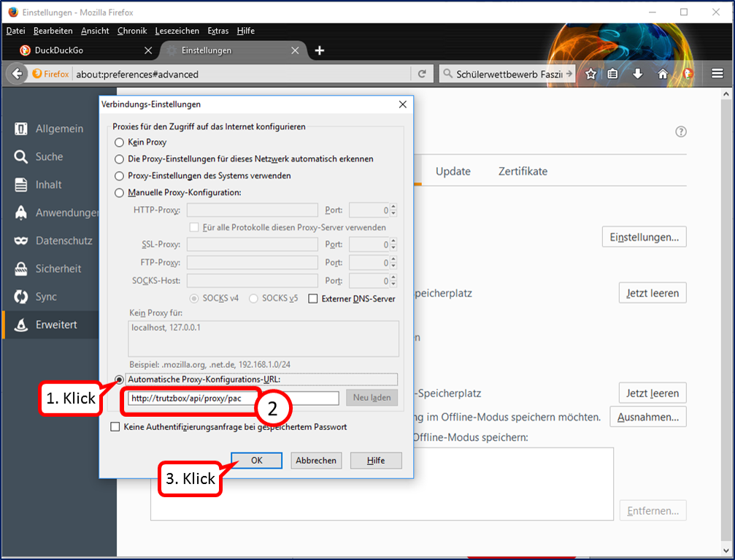Select SOCKS v4 radio button
Image resolution: width=735 pixels, height=560 pixels.
[193, 299]
